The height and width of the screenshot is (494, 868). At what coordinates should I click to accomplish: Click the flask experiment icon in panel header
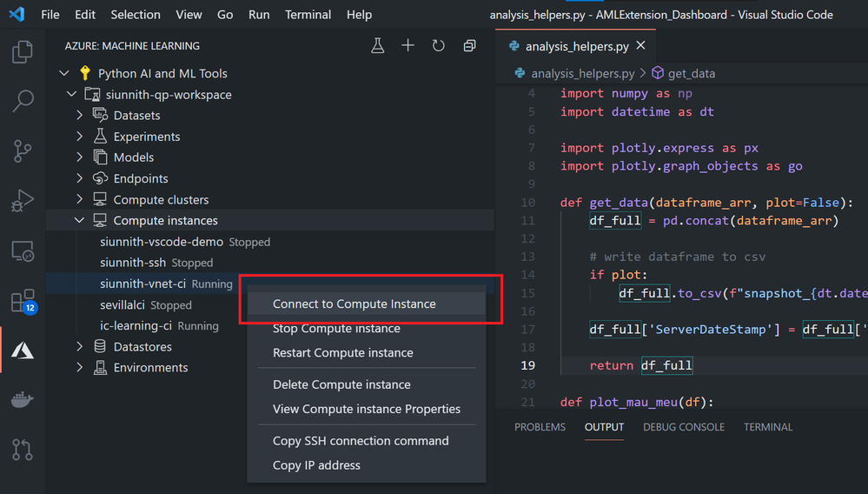click(x=378, y=45)
